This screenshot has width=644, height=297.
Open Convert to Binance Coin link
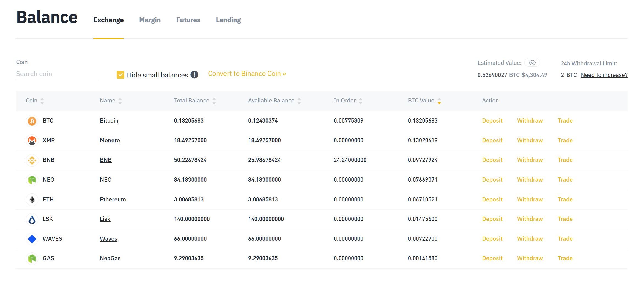(247, 74)
